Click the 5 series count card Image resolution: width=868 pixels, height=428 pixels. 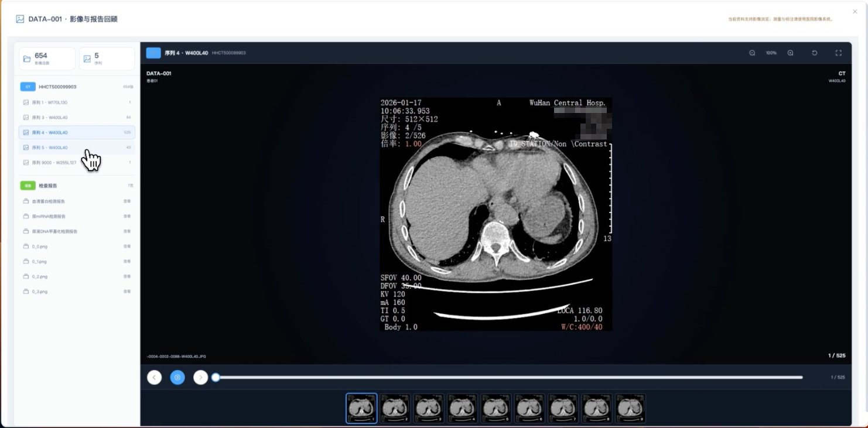(107, 59)
